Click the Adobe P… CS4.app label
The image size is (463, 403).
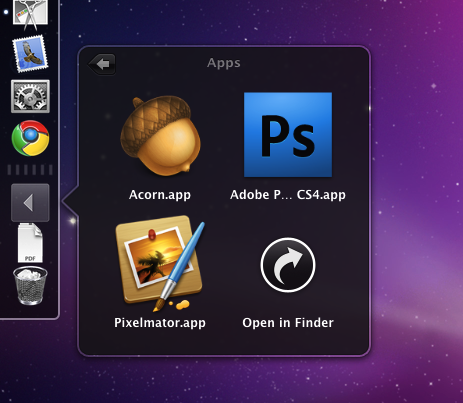(x=288, y=195)
